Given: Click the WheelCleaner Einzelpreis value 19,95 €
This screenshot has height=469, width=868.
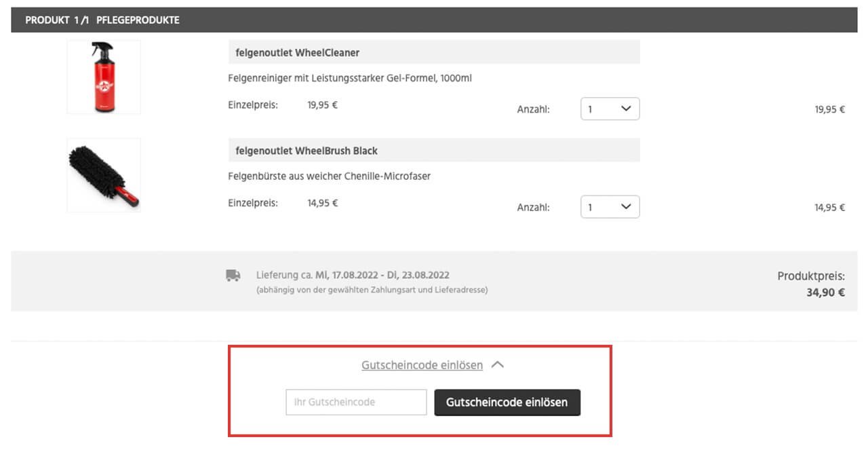Looking at the screenshot, I should (322, 105).
